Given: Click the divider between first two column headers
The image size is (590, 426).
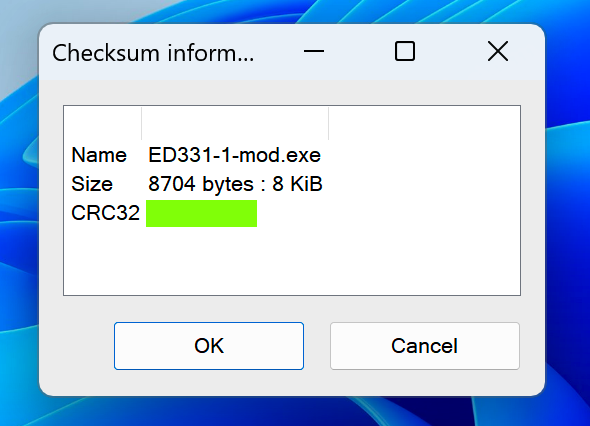Looking at the screenshot, I should click(141, 123).
